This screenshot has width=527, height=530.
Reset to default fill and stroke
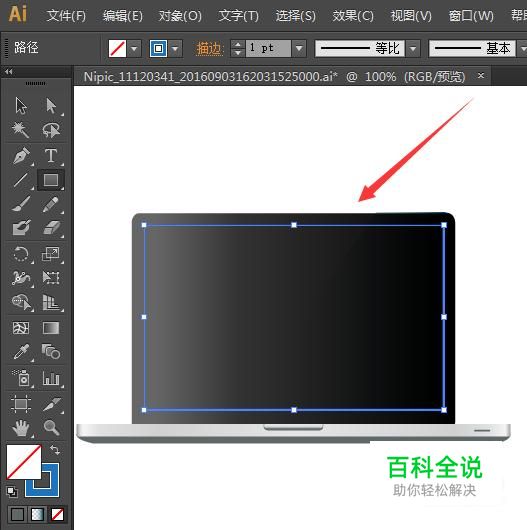click(12, 491)
